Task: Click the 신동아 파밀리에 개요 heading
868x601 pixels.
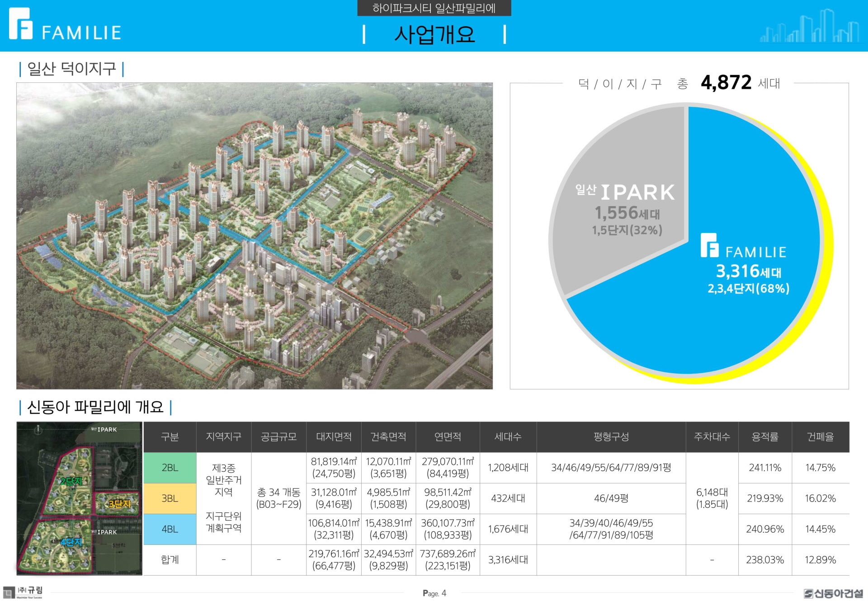Action: [95, 407]
